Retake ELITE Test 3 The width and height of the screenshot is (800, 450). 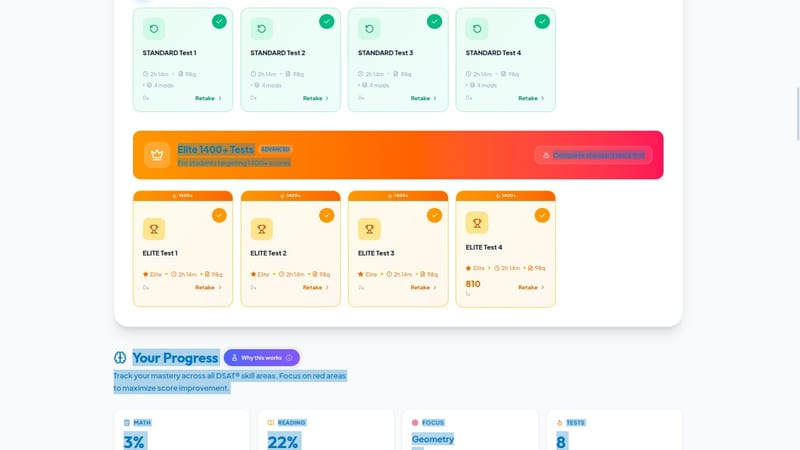coord(423,287)
